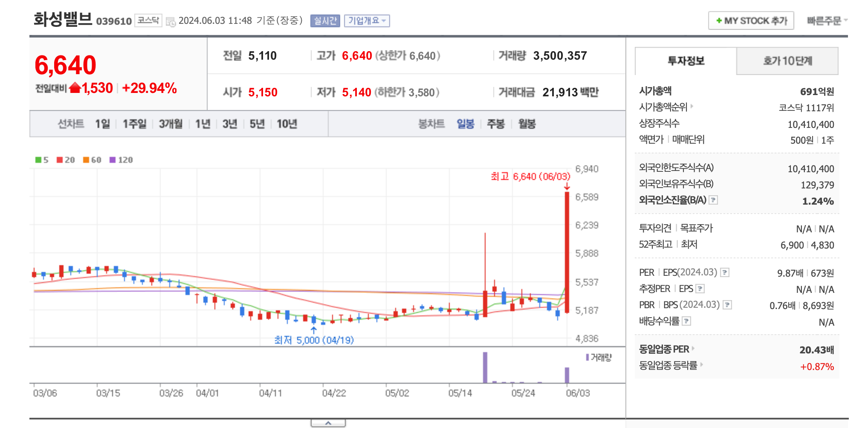Image resolution: width=868 pixels, height=428 pixels.
Task: Switch to the 호가10단계 tab
Action: tap(787, 61)
